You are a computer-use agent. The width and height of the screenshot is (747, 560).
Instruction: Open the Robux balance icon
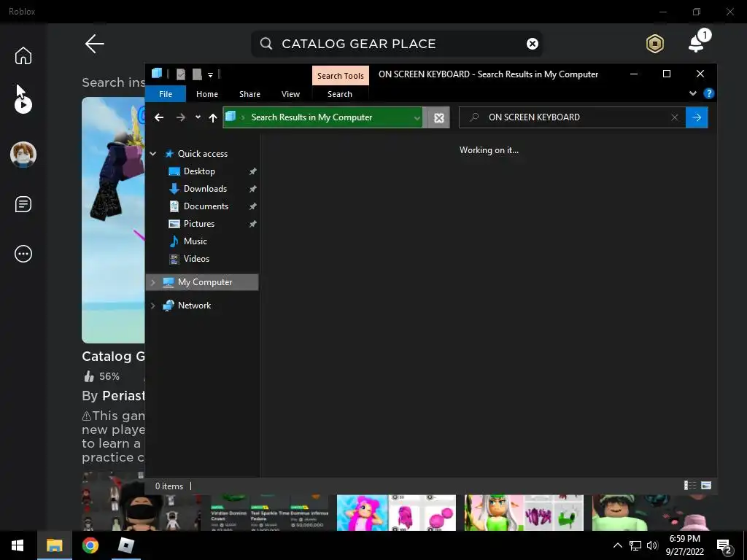(x=655, y=44)
